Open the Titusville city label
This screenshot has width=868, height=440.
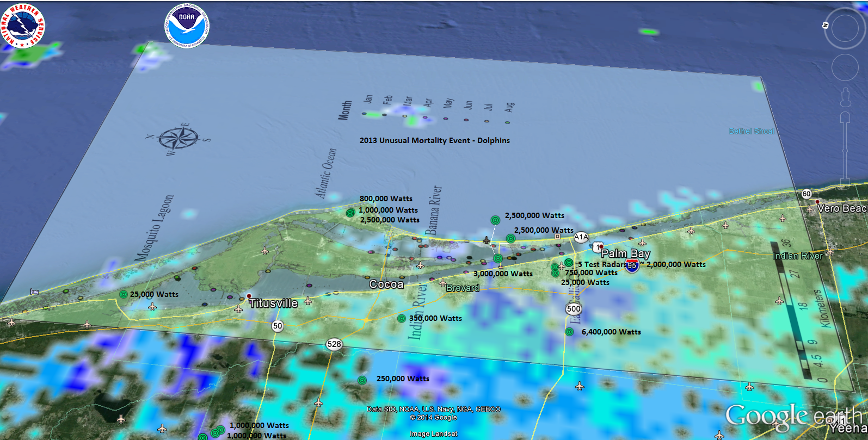click(273, 303)
